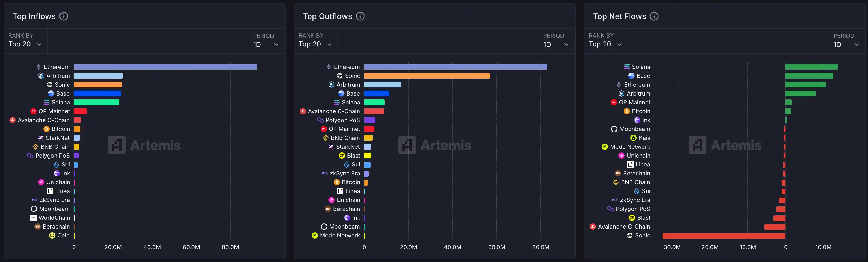Click the "Unichain" label in Top Inflows

pyautogui.click(x=58, y=182)
